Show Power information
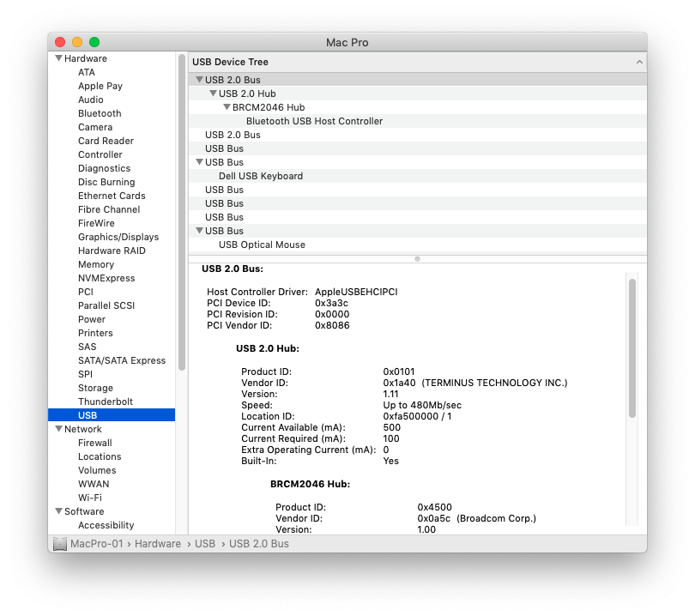695x616 pixels. click(x=92, y=319)
